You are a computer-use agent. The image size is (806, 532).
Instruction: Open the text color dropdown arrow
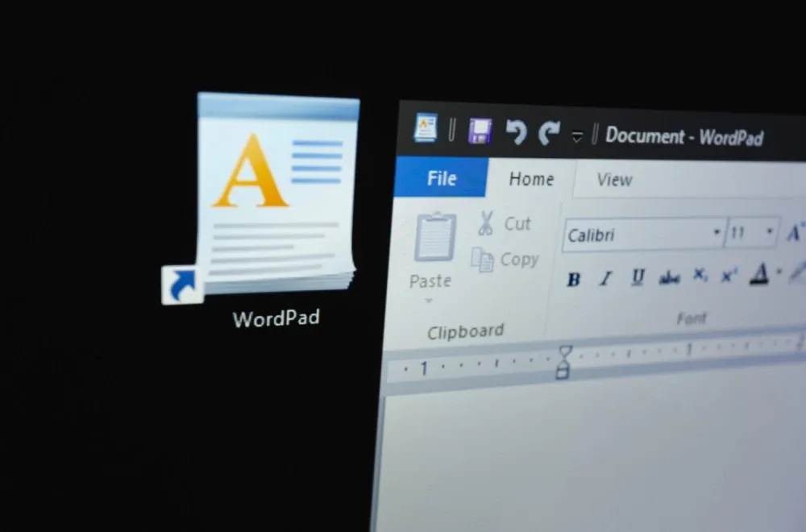[x=779, y=272]
